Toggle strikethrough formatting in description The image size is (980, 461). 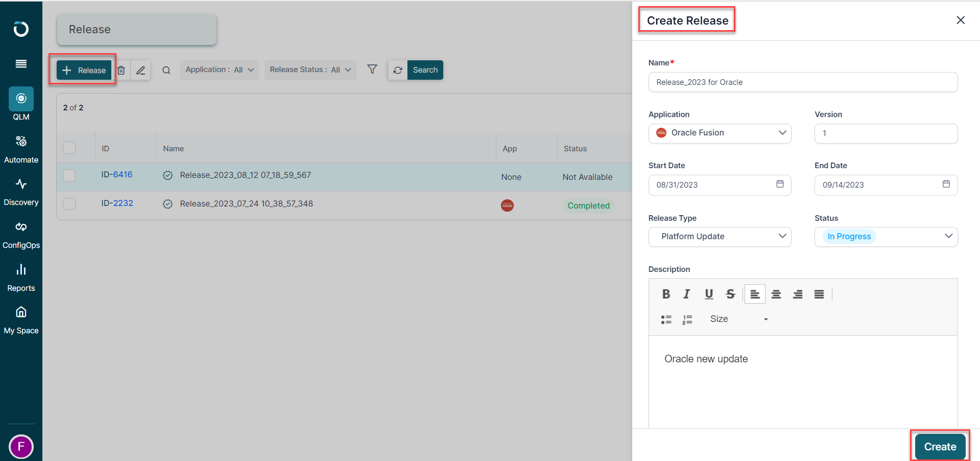730,294
